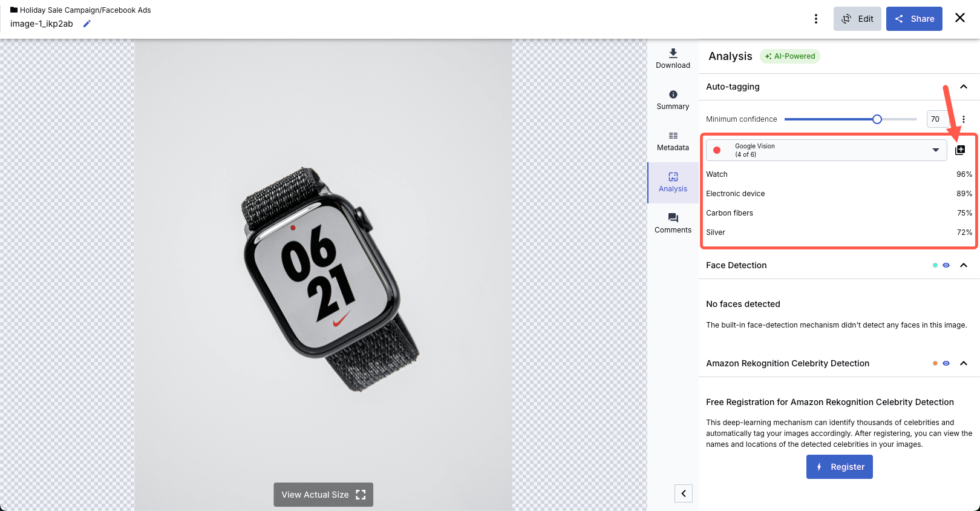980x511 pixels.
Task: Open the Summary tab in the sidebar
Action: [673, 100]
